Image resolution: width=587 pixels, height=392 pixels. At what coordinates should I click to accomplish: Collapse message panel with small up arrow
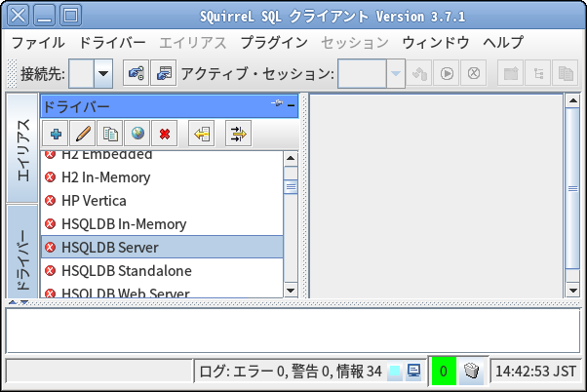(x=13, y=302)
